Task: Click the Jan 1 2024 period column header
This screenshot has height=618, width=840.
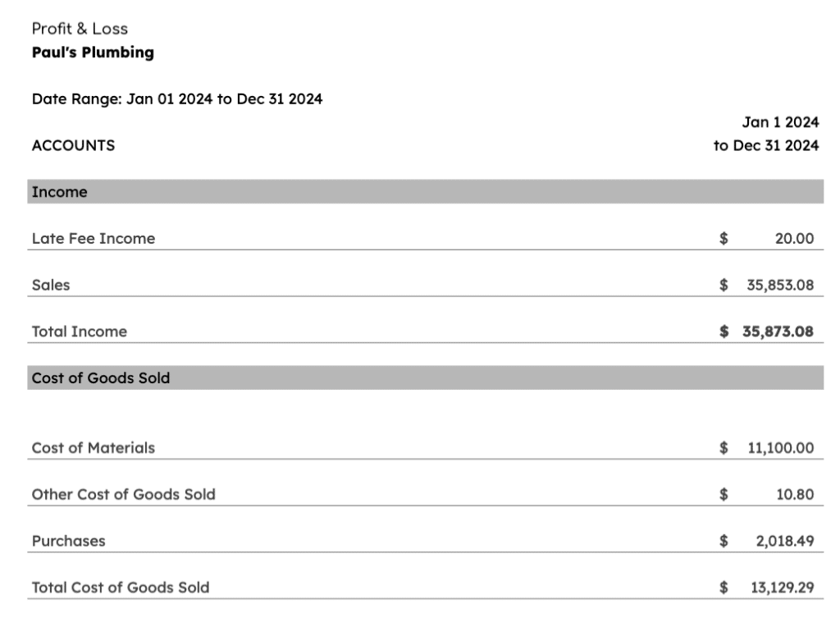Action: (x=779, y=122)
